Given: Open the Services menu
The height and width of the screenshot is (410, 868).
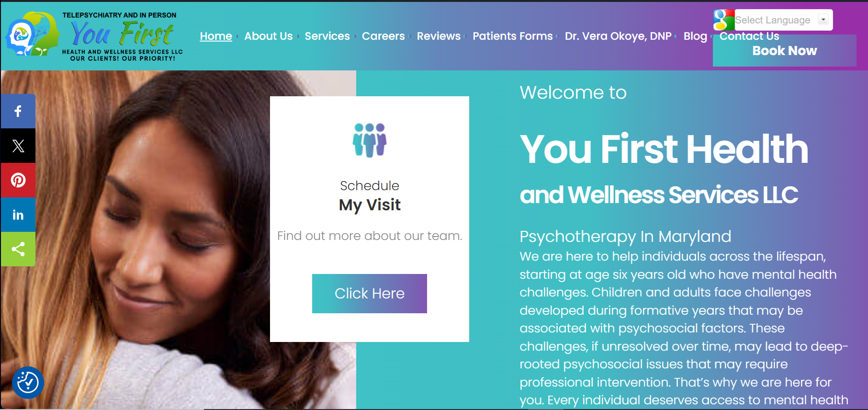Looking at the screenshot, I should [x=327, y=36].
